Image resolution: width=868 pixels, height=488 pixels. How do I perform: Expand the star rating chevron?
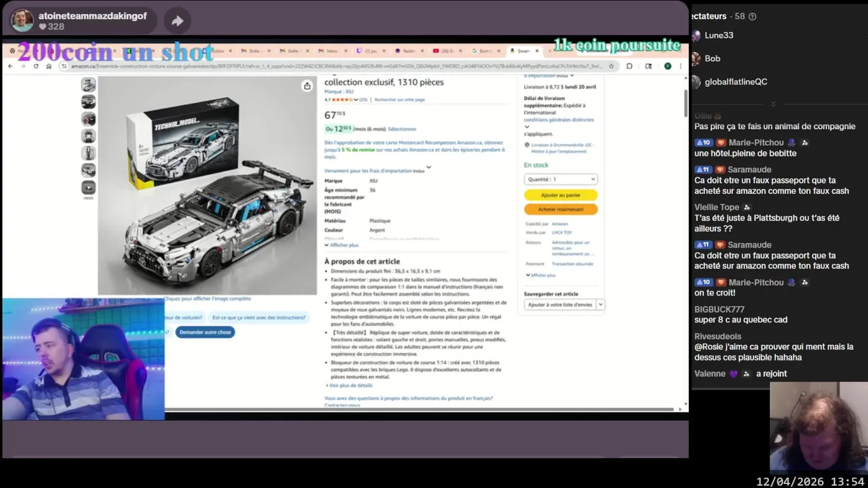click(356, 100)
